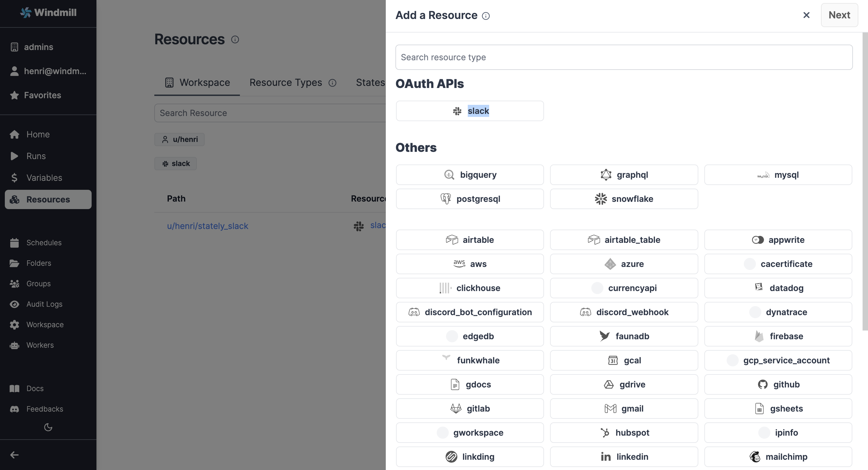Image resolution: width=868 pixels, height=470 pixels.
Task: Select the Snowflake resource type
Action: pos(624,199)
